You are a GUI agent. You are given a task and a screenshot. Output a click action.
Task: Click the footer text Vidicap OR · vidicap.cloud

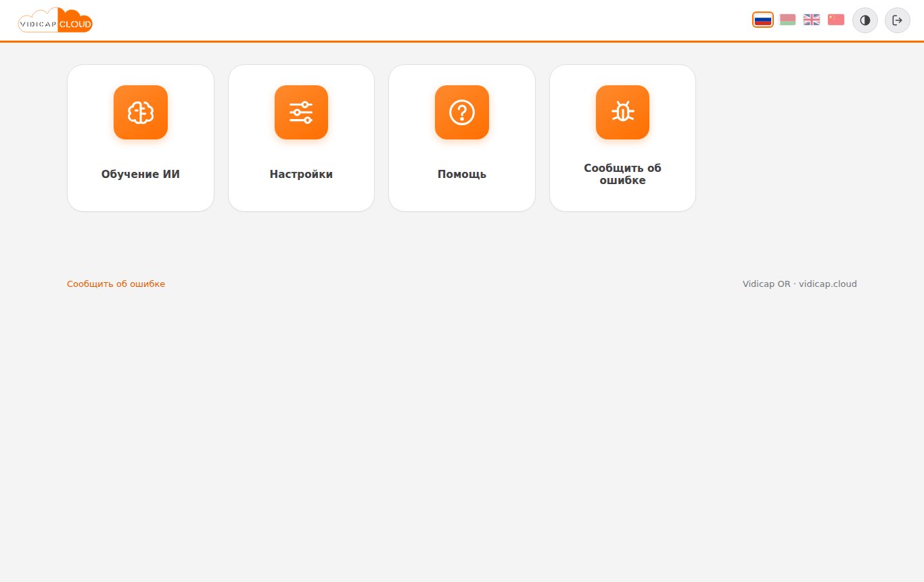800,284
